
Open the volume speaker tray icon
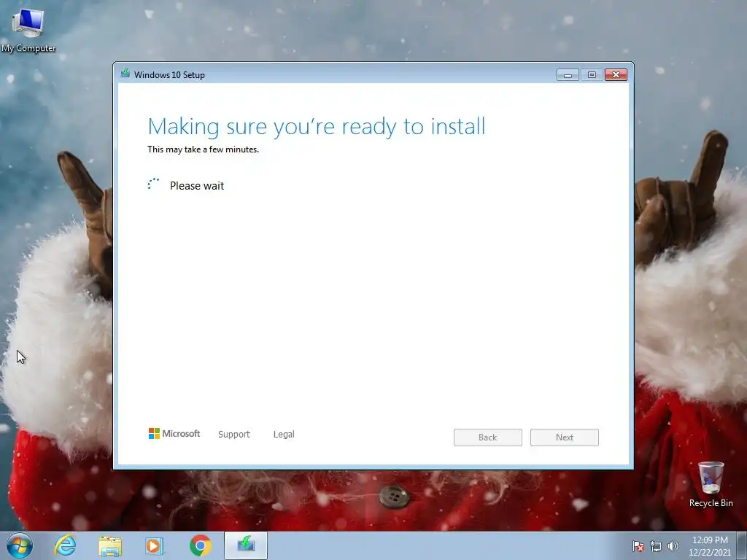coord(673,546)
